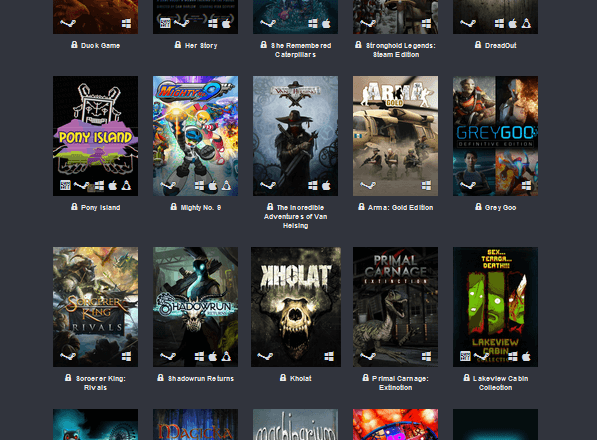Image resolution: width=597 pixels, height=440 pixels.
Task: Open the Arma: Gold Edition title link
Action: click(401, 207)
